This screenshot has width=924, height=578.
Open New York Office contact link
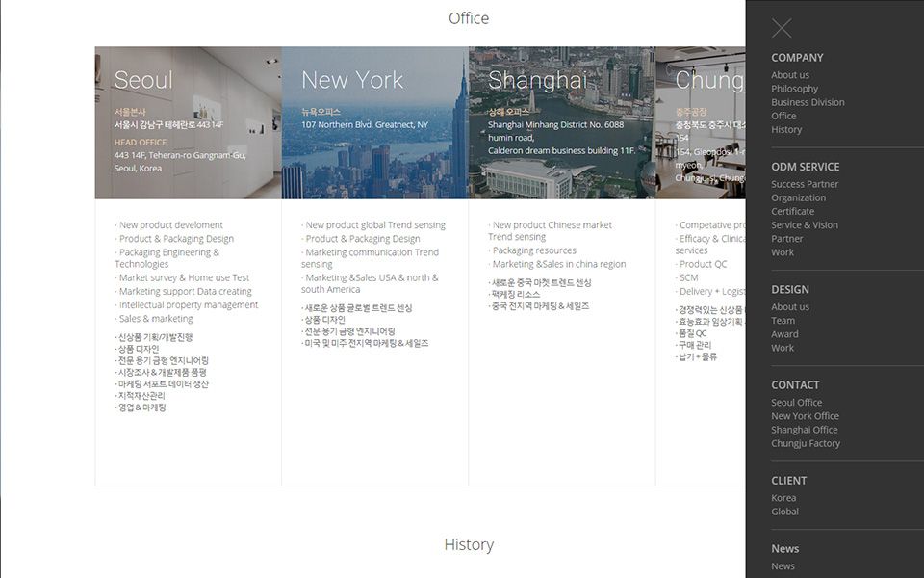pos(805,416)
